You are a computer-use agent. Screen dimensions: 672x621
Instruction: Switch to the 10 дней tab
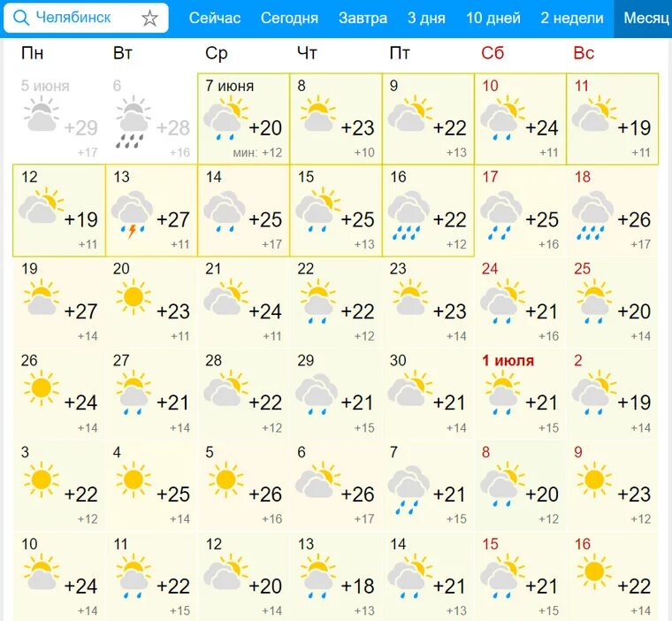click(493, 18)
